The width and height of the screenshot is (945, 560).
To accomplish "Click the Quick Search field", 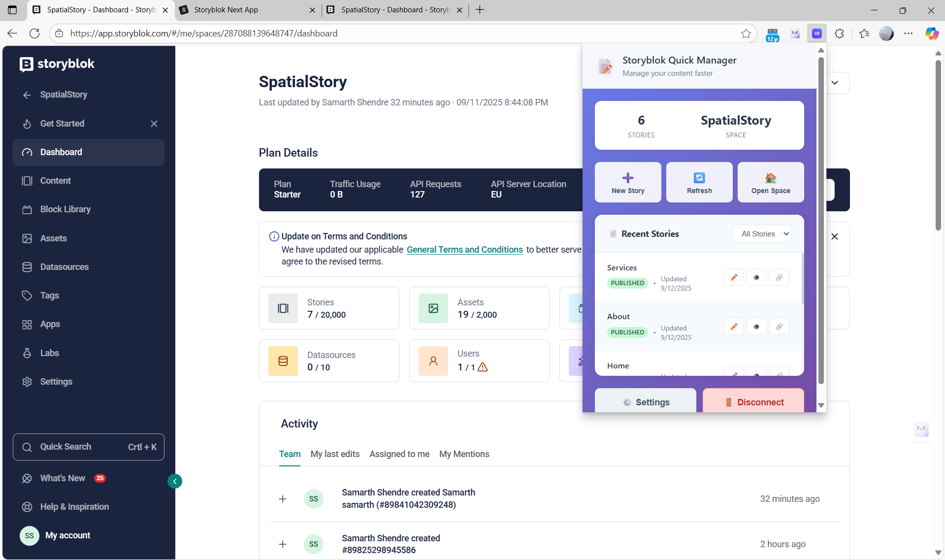I will 89,447.
